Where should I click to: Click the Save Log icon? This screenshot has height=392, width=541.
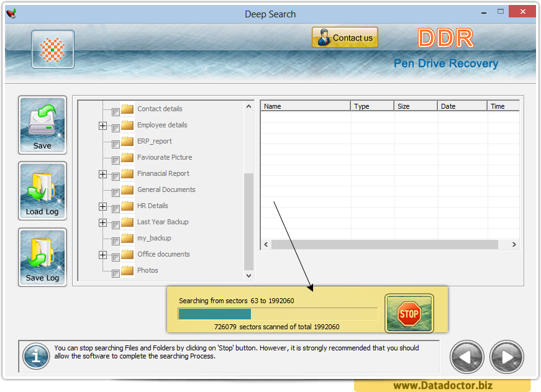pos(42,257)
